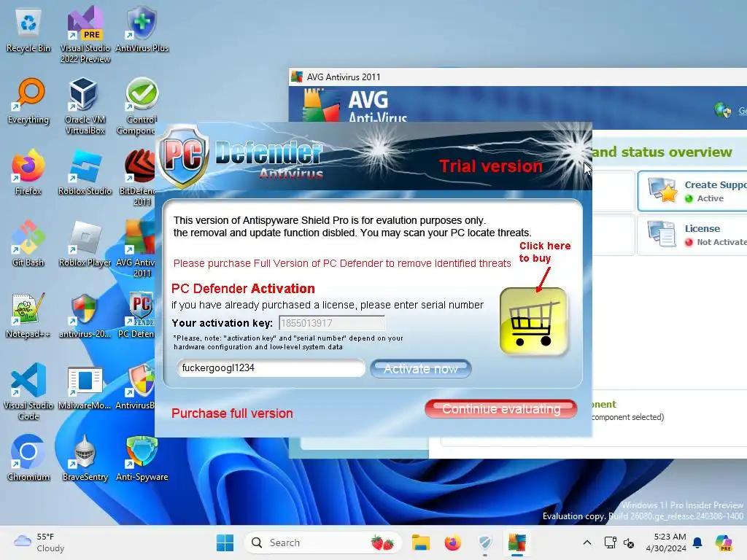747x560 pixels.
Task: Open File Explorer from the taskbar
Action: (x=421, y=542)
